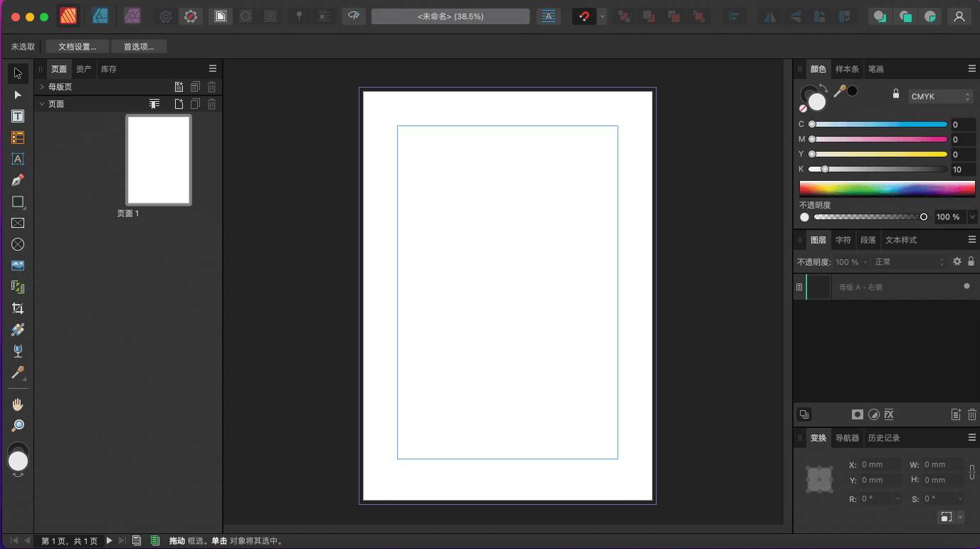This screenshot has width=980, height=549.
Task: Select the Rectangle shape tool
Action: click(x=18, y=202)
